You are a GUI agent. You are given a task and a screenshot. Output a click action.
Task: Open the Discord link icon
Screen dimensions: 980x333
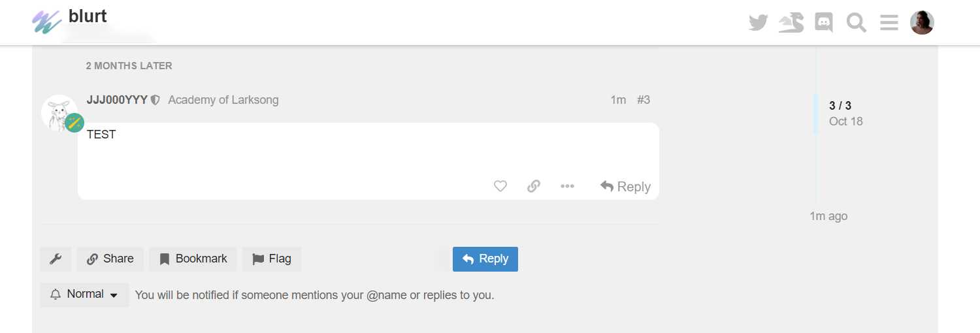point(824,23)
